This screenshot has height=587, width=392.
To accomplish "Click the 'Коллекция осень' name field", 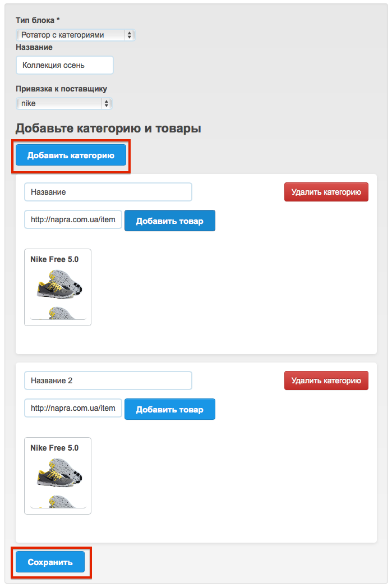I will tap(64, 65).
